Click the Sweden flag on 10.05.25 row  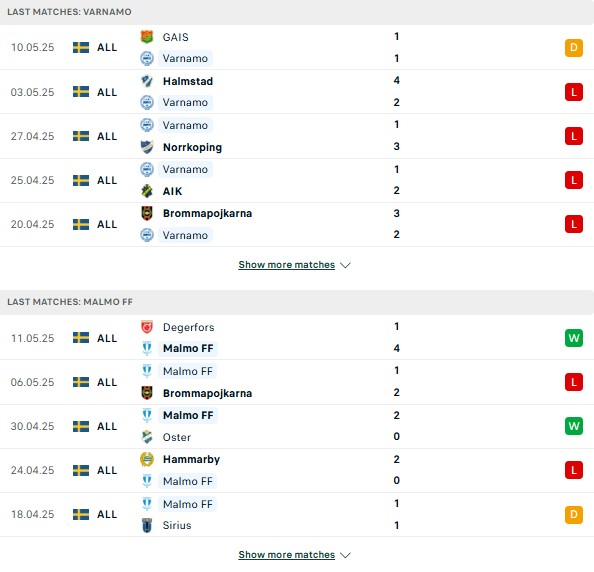point(81,47)
